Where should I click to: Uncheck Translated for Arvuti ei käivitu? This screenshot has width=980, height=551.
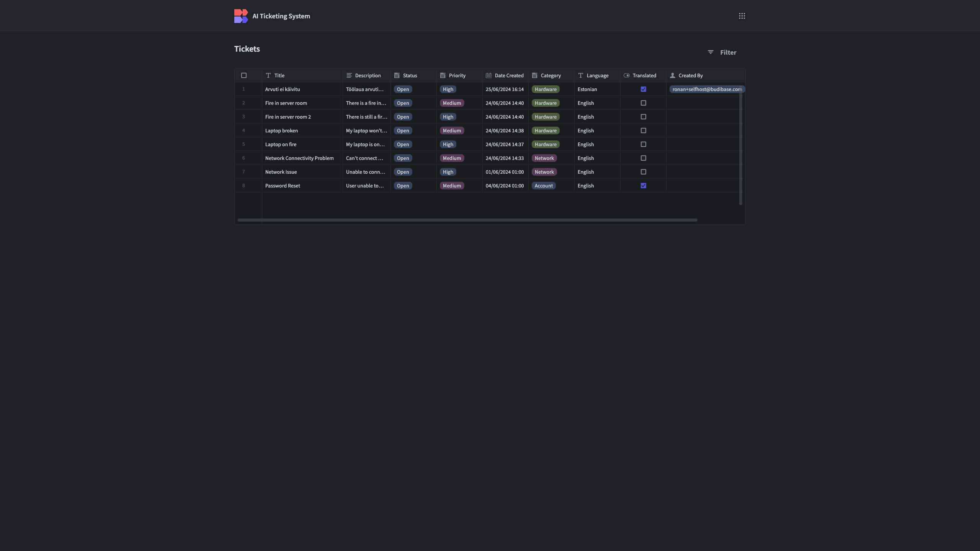(644, 89)
